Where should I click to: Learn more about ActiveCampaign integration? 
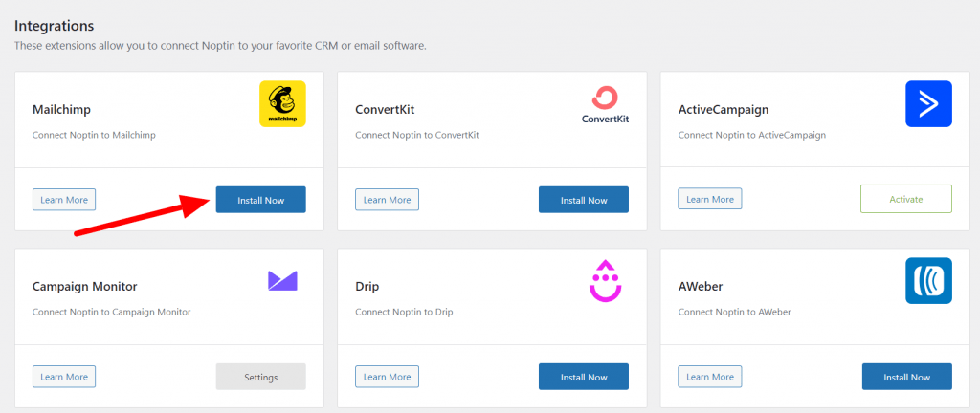click(710, 199)
